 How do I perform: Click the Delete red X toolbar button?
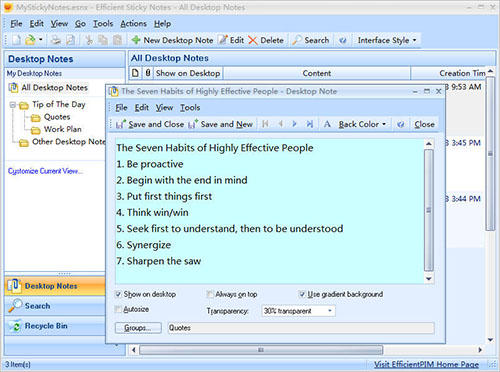tap(266, 40)
